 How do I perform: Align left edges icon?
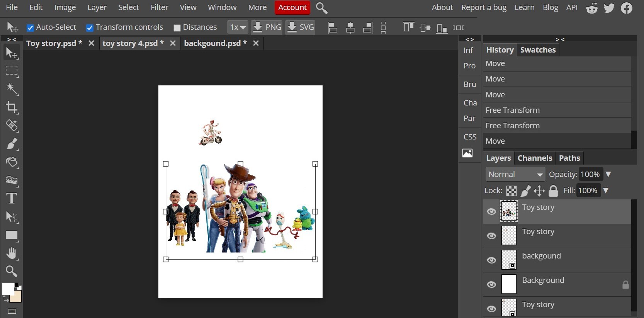(x=333, y=28)
